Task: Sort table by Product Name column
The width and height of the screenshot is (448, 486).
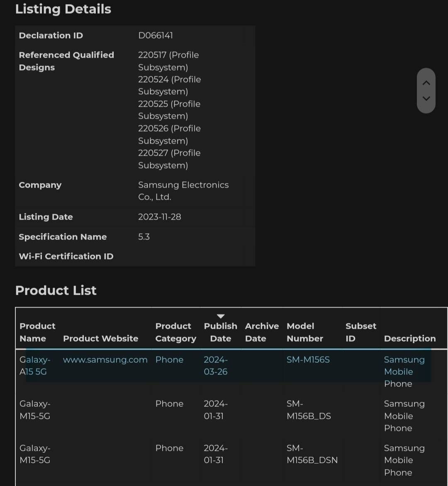Action: (37, 332)
